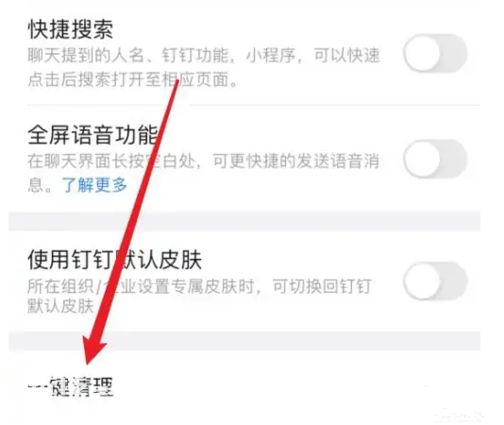Click the 默认皮肤 second description line
Screen dimensions: 504x425
point(60,306)
